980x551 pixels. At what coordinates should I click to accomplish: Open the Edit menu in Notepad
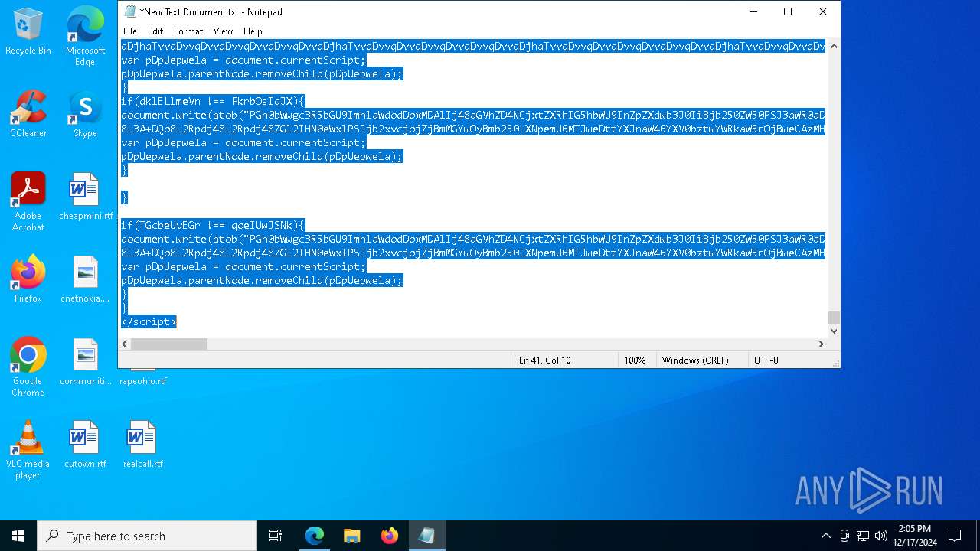(x=155, y=31)
